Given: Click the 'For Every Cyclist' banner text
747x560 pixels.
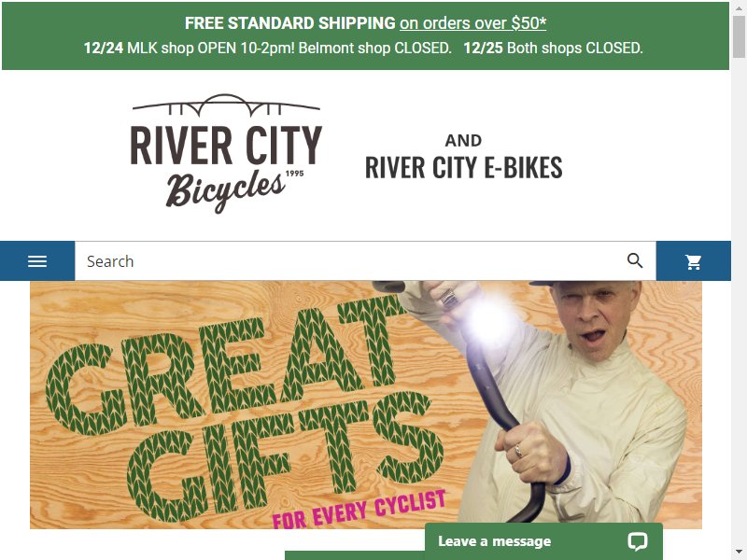Looking at the screenshot, I should tap(359, 510).
